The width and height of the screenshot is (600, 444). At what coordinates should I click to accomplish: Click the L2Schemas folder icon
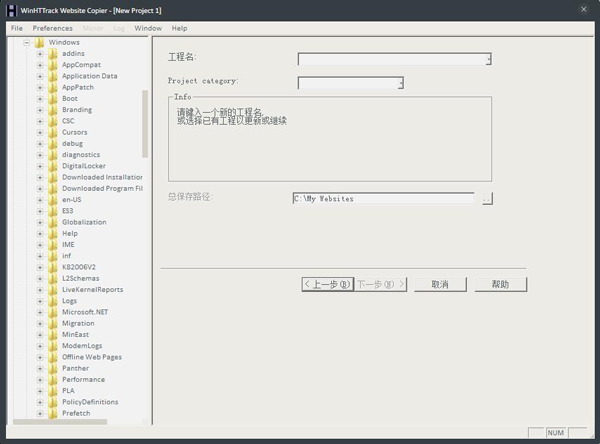(53, 278)
